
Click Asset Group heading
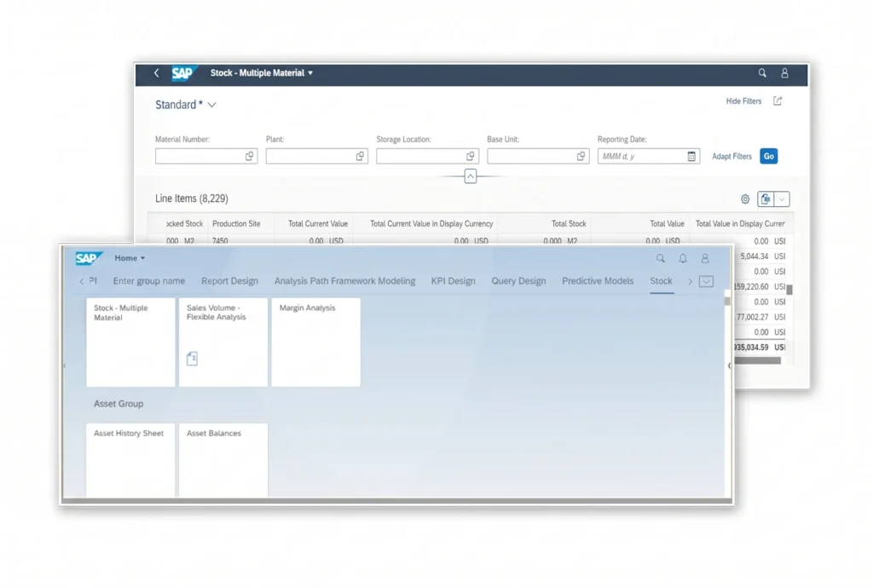coord(119,404)
